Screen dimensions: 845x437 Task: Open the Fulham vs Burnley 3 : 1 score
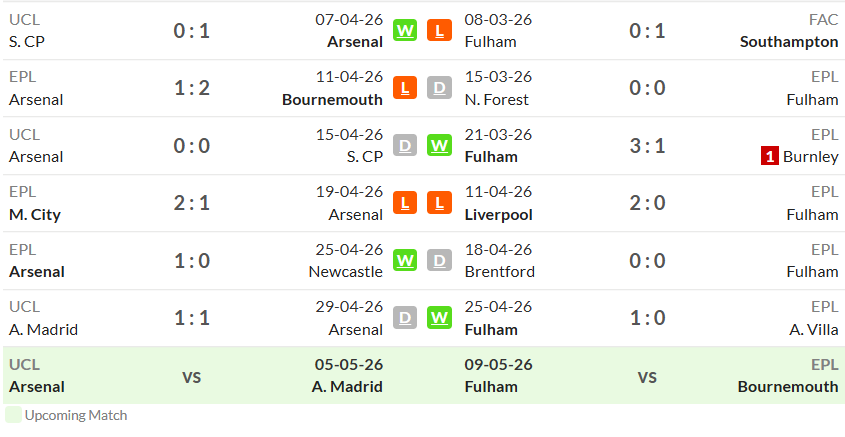[647, 146]
